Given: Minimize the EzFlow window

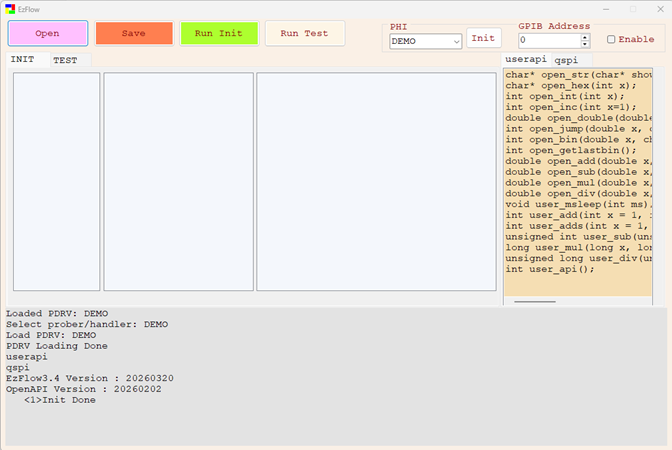Looking at the screenshot, I should [606, 9].
